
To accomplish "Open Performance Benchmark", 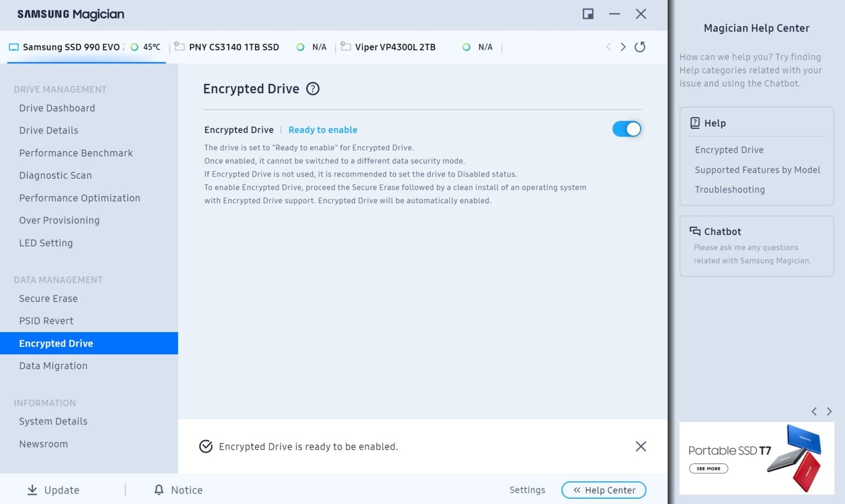I will [x=76, y=153].
